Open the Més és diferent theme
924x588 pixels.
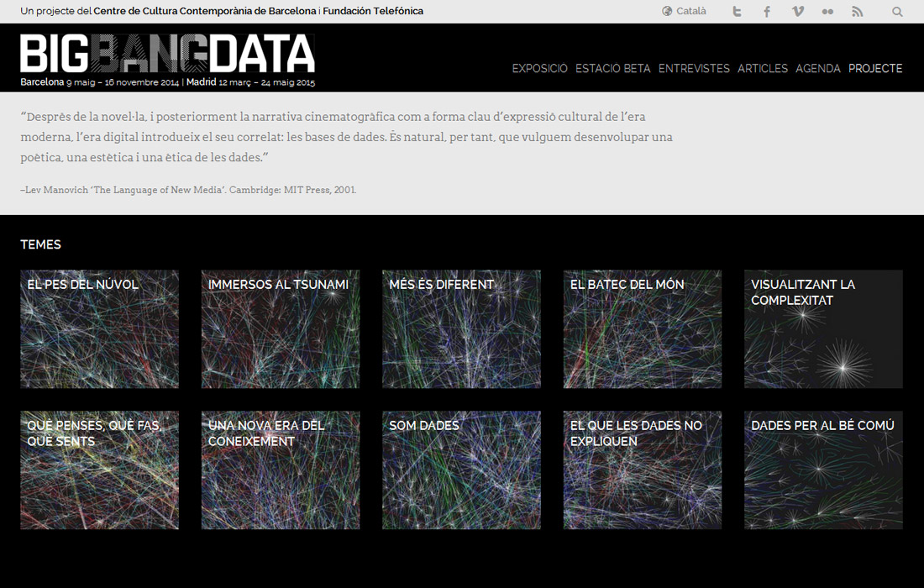461,328
